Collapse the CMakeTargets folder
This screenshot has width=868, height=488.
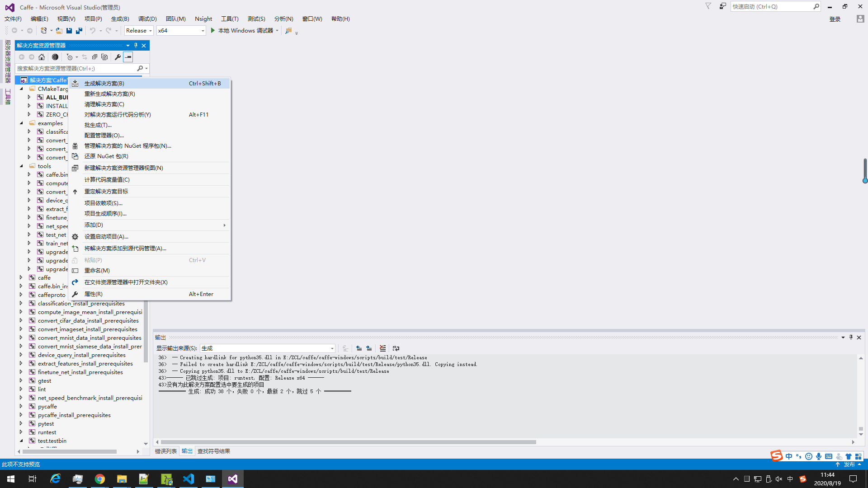click(x=21, y=89)
